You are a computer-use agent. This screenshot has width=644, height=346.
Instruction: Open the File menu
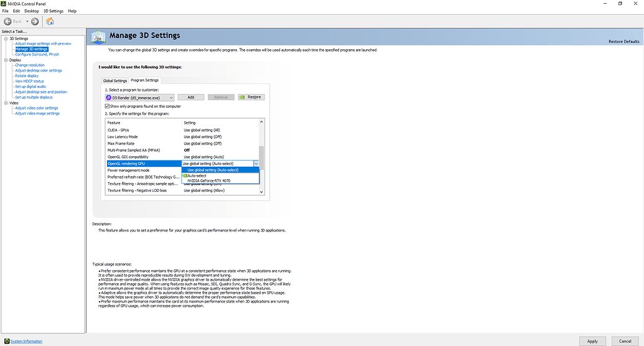[6, 11]
